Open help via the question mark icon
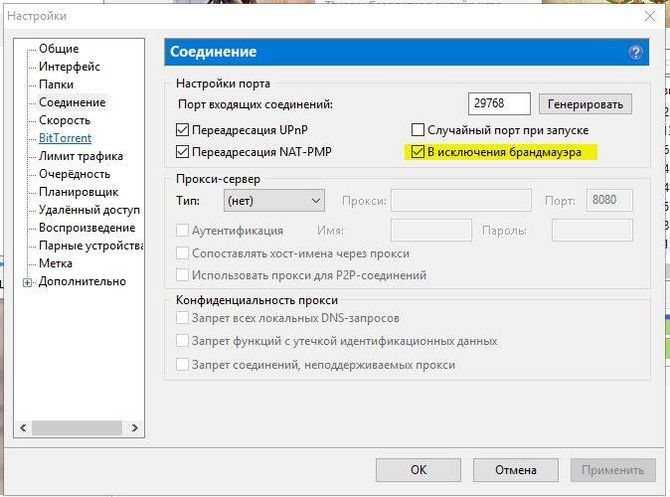 [635, 52]
